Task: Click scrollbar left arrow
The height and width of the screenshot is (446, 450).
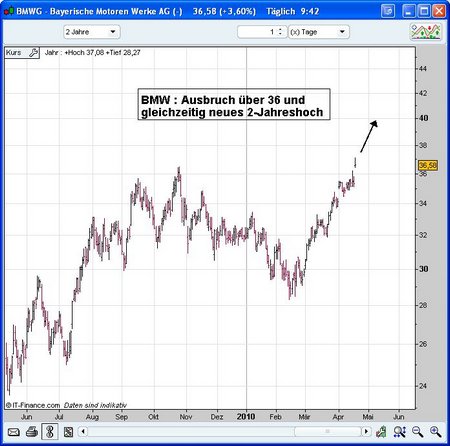Action: point(83,432)
